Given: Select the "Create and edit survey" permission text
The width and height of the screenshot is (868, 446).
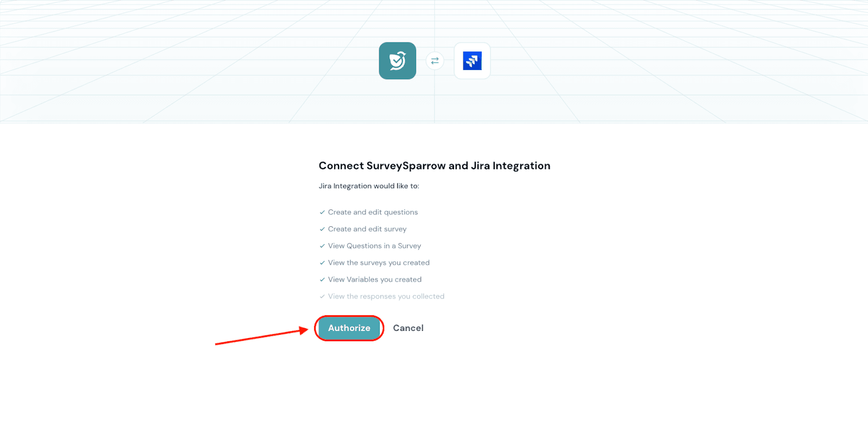Looking at the screenshot, I should pyautogui.click(x=367, y=229).
